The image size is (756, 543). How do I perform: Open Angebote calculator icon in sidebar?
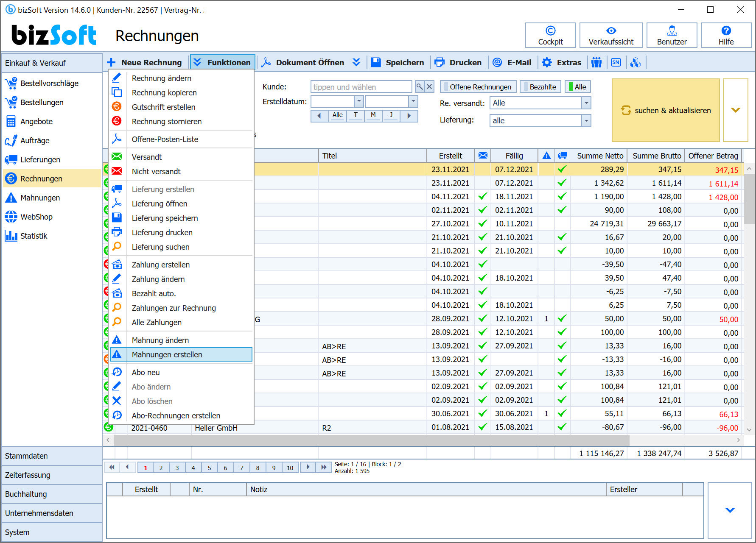pos(11,121)
